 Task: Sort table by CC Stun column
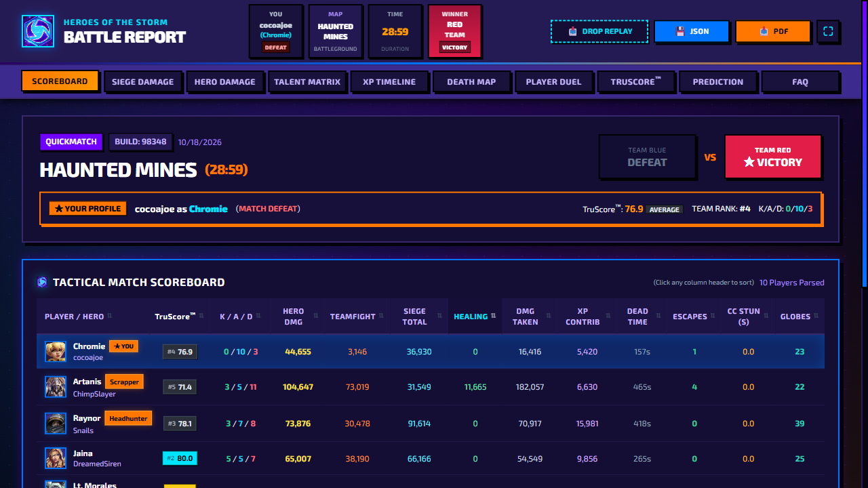point(747,317)
